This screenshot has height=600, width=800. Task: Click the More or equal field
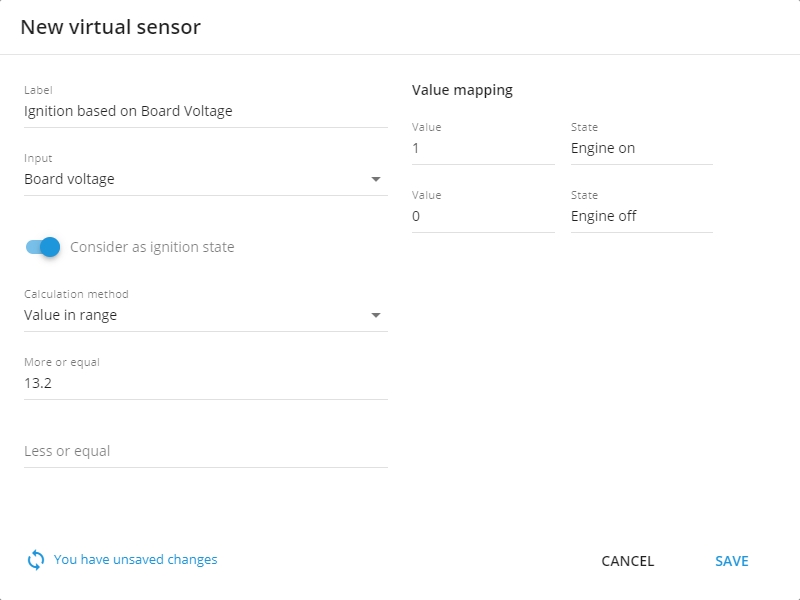coord(205,384)
